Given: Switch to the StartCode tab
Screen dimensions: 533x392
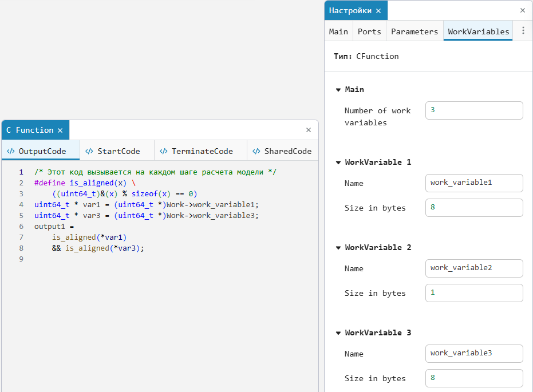Looking at the screenshot, I should point(117,151).
